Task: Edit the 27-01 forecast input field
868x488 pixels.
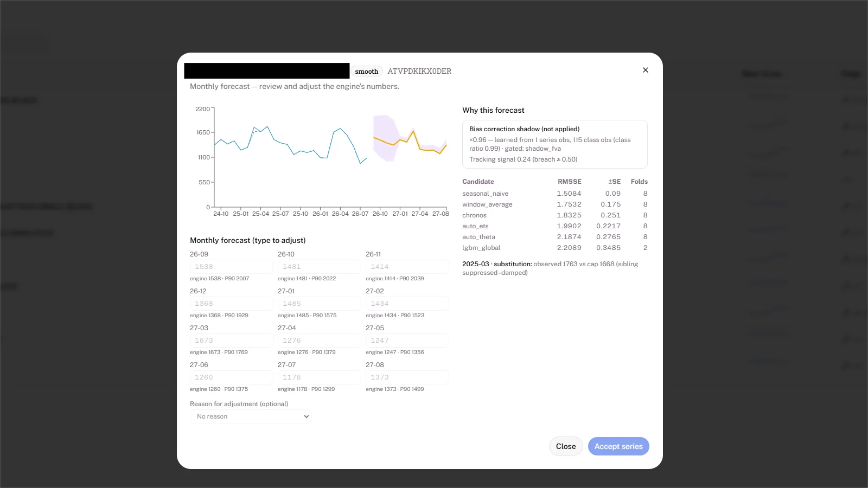Action: pyautogui.click(x=320, y=304)
